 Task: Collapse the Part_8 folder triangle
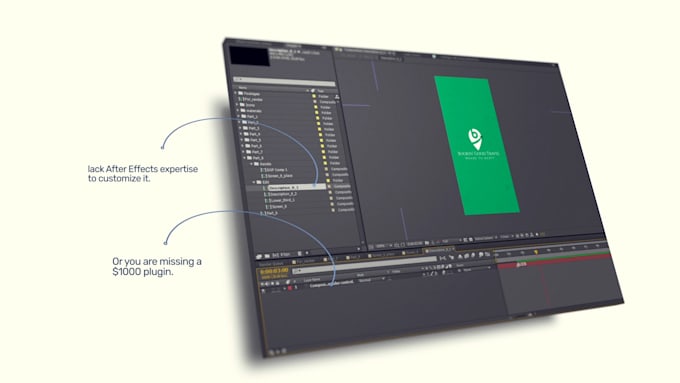click(x=245, y=158)
